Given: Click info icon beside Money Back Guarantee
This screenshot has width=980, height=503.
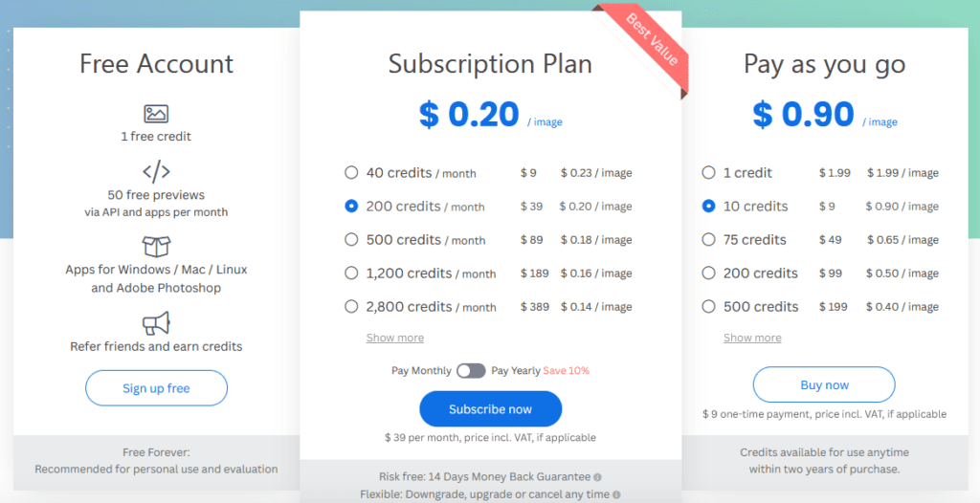Looking at the screenshot, I should pos(597,476).
